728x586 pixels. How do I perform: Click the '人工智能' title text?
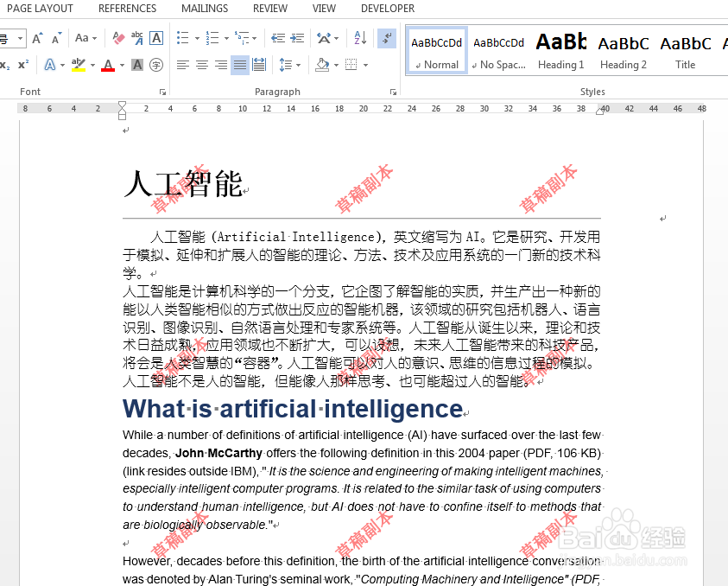coord(183,183)
